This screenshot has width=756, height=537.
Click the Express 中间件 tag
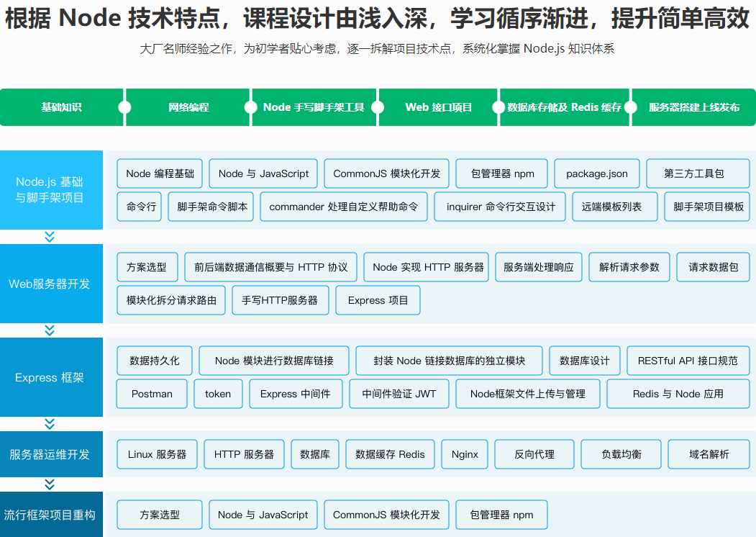(296, 394)
